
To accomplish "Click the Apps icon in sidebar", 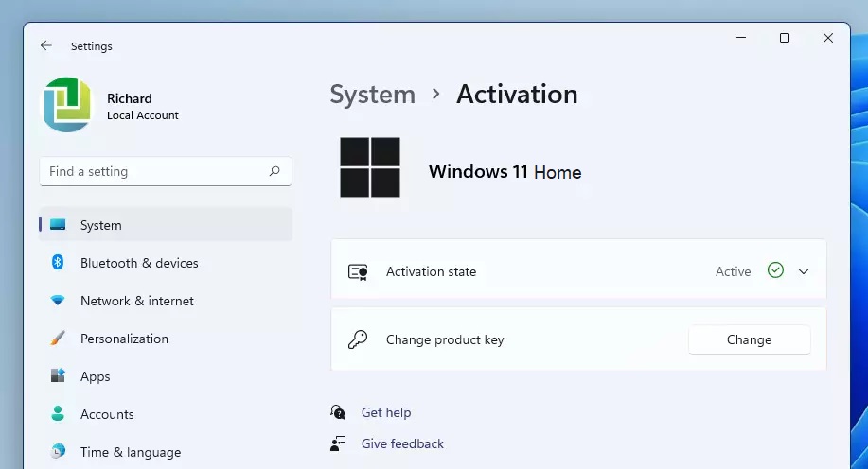I will click(x=58, y=376).
